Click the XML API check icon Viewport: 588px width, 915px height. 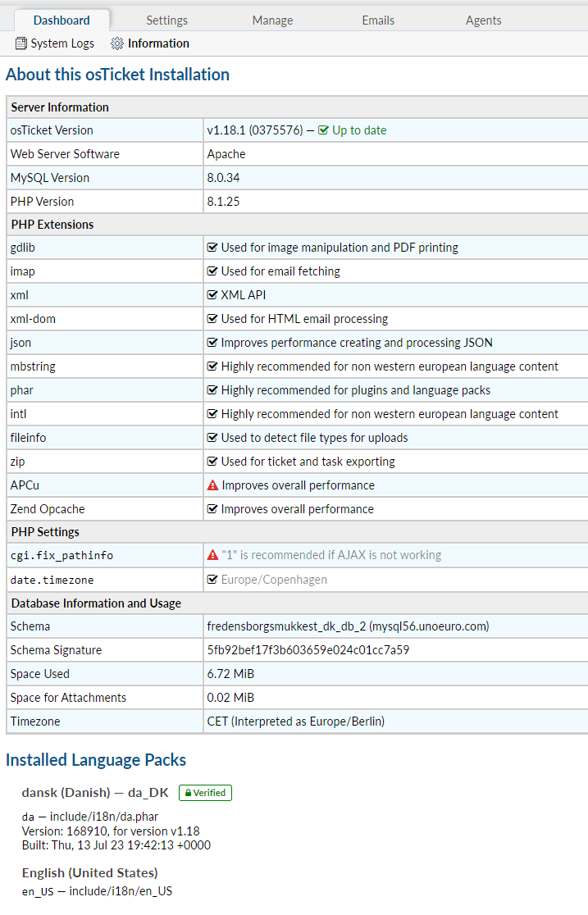tap(212, 295)
